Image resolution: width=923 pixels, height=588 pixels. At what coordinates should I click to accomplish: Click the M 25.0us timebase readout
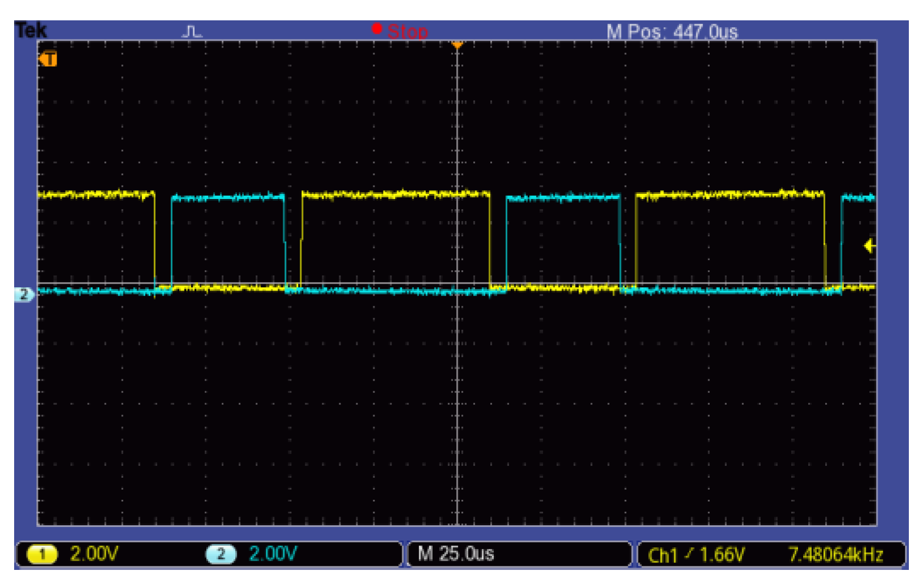tap(456, 554)
